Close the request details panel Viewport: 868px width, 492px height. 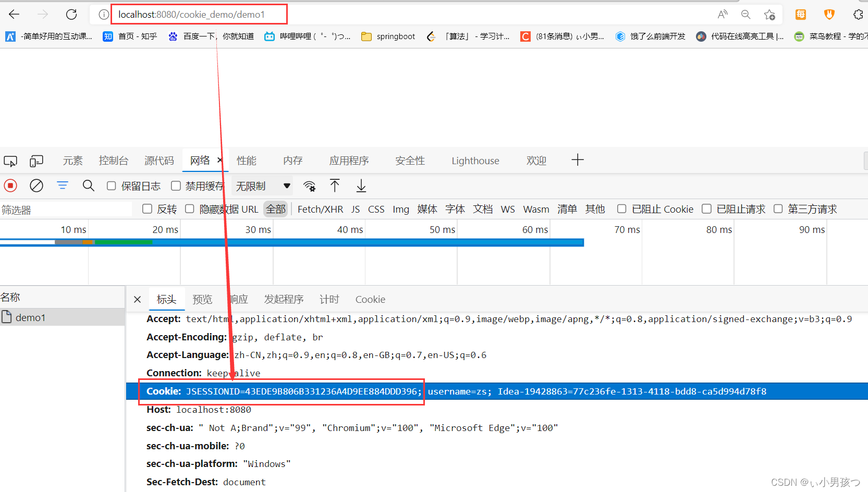137,299
